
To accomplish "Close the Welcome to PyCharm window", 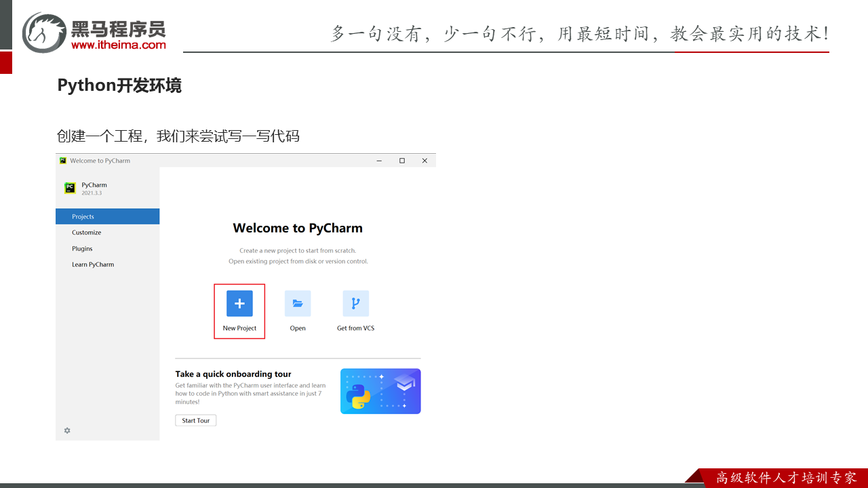I will pyautogui.click(x=425, y=161).
